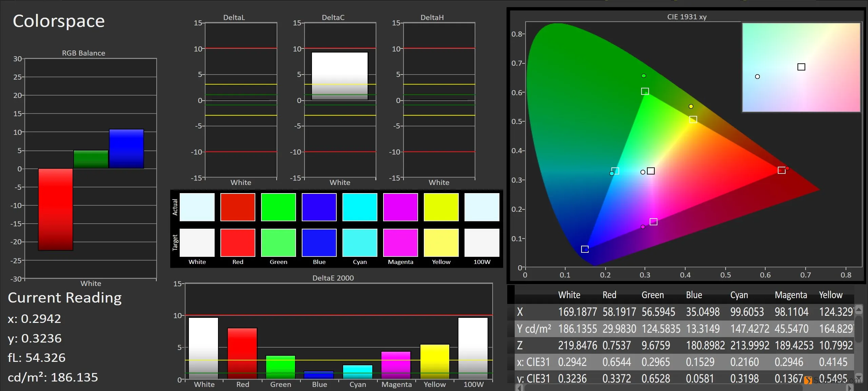Pick the Target 100W swatch
The width and height of the screenshot is (868, 391).
[x=482, y=243]
